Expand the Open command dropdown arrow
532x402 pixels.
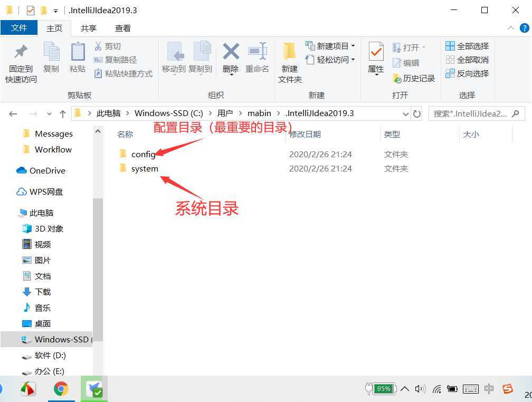tap(423, 47)
